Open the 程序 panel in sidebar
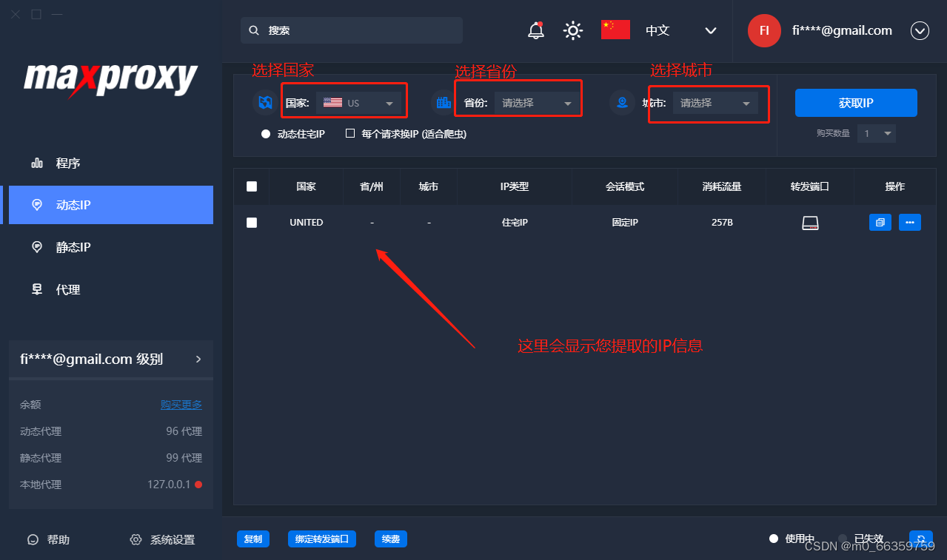 pyautogui.click(x=67, y=163)
